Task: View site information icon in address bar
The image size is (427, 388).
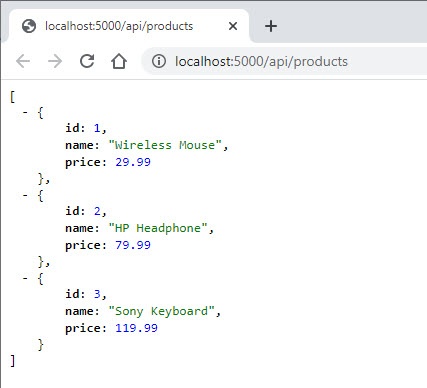Action: point(159,61)
